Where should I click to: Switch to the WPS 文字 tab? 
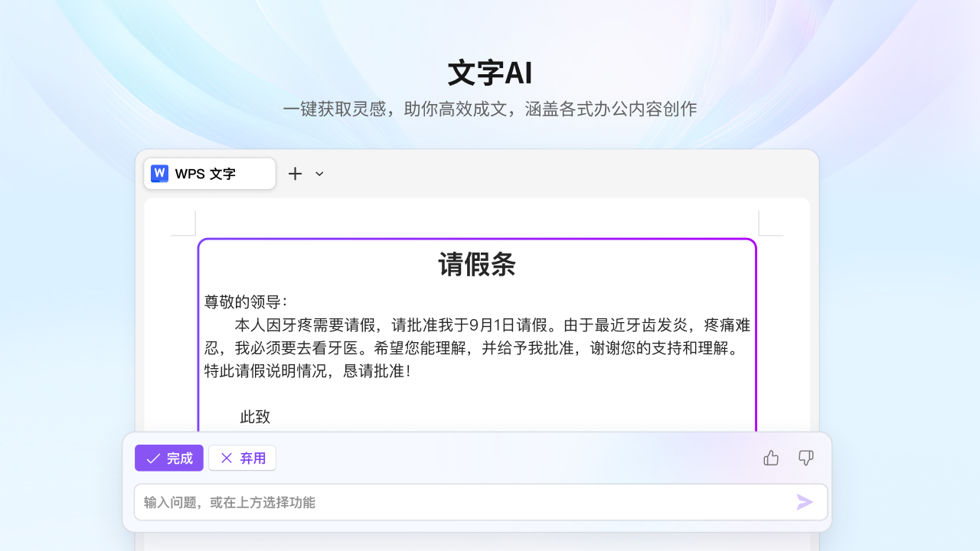click(x=209, y=173)
